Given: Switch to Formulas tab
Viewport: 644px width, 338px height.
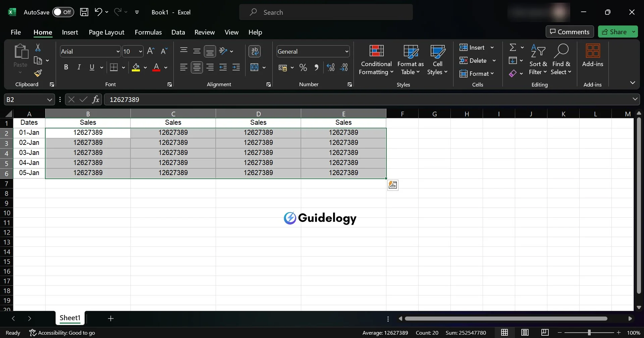Looking at the screenshot, I should (148, 32).
